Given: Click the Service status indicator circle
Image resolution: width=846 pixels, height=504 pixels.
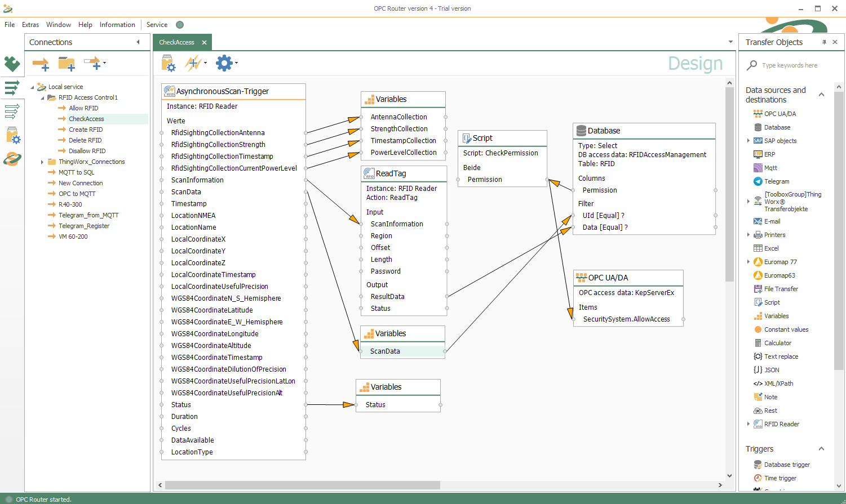Looking at the screenshot, I should pyautogui.click(x=180, y=25).
